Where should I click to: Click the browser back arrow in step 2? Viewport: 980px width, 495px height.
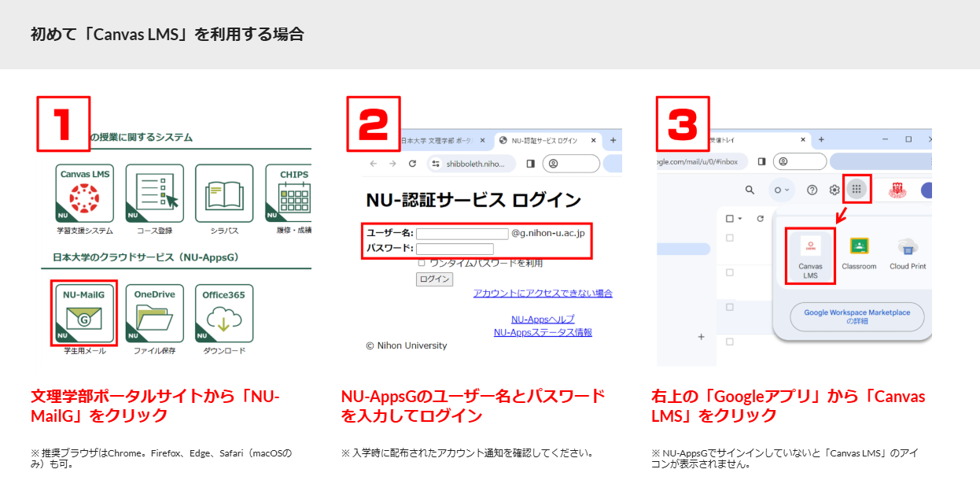[373, 164]
